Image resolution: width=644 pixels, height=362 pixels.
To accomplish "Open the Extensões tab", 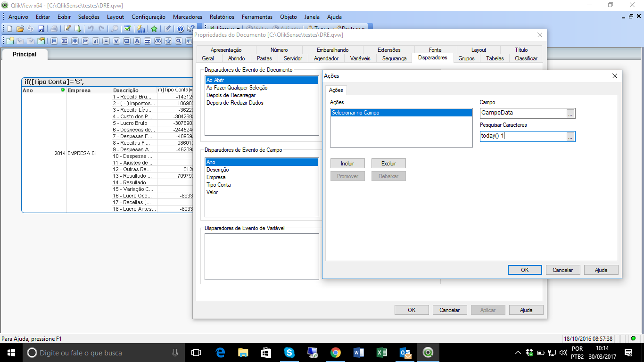I will point(389,50).
